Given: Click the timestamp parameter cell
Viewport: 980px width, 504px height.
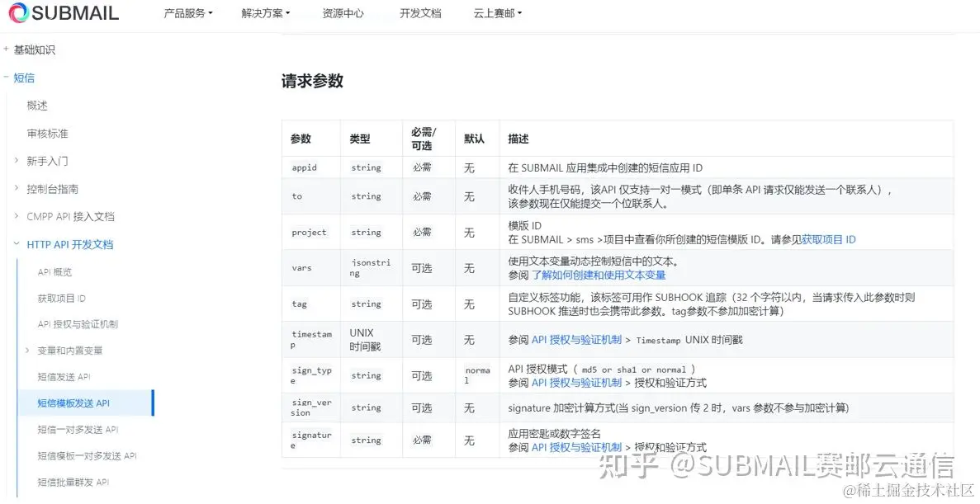Looking at the screenshot, I should pyautogui.click(x=311, y=340).
